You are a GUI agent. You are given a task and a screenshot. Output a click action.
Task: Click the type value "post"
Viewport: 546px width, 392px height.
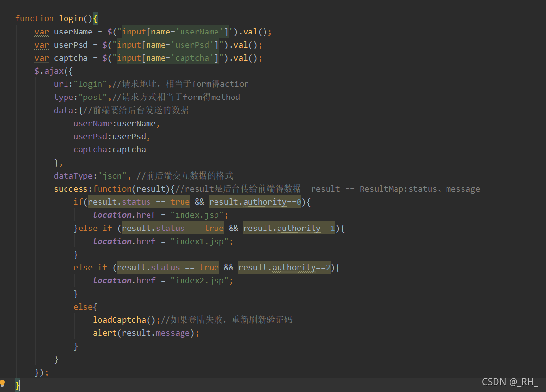coord(93,97)
